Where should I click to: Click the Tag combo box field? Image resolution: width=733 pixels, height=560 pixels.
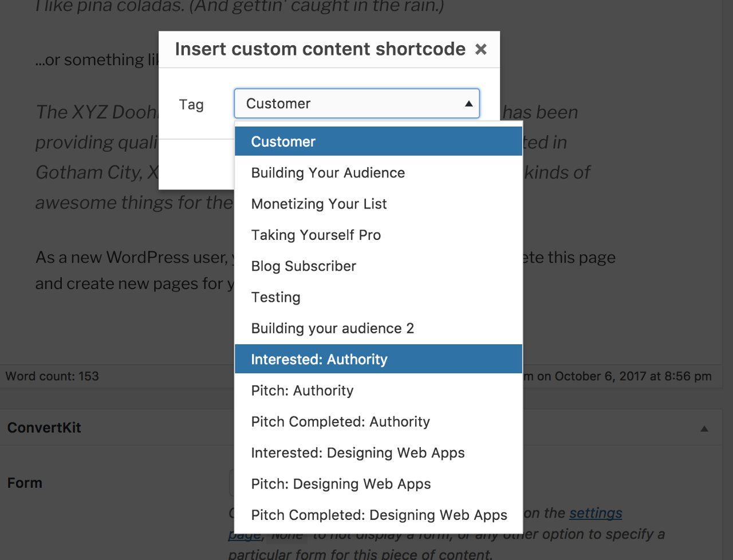point(357,104)
